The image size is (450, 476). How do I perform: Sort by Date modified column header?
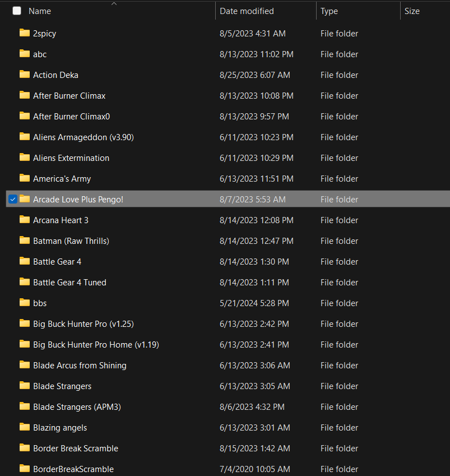click(247, 11)
